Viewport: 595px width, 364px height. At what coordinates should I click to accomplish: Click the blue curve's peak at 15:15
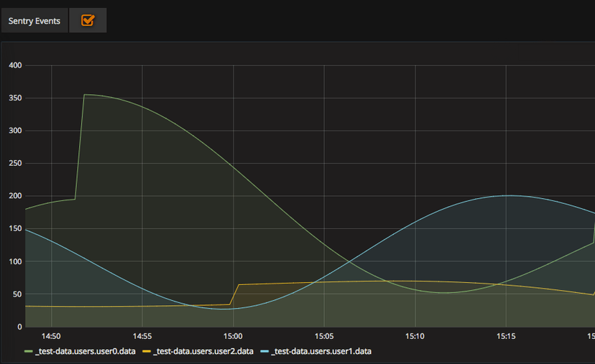coord(508,195)
